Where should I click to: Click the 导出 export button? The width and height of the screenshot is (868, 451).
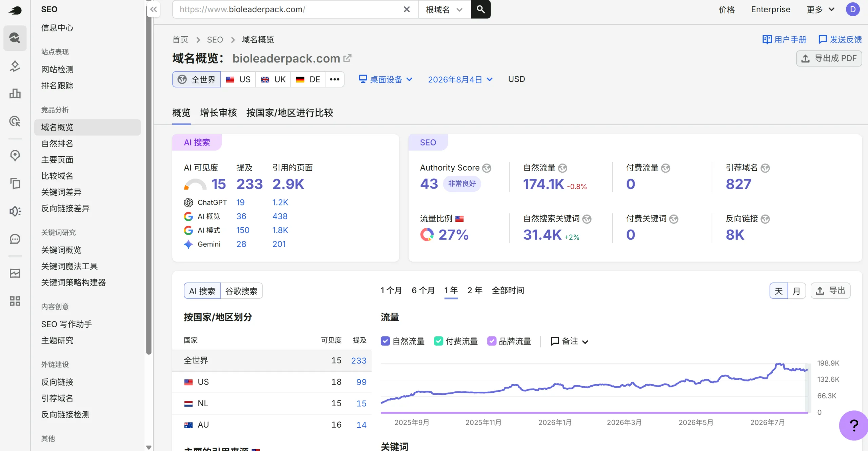tap(830, 291)
